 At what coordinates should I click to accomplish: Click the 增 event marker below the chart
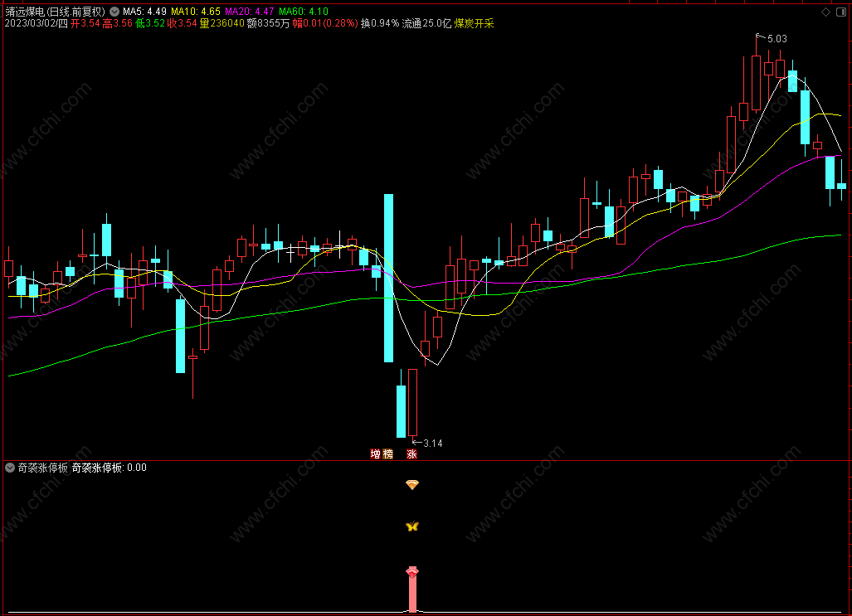click(375, 454)
